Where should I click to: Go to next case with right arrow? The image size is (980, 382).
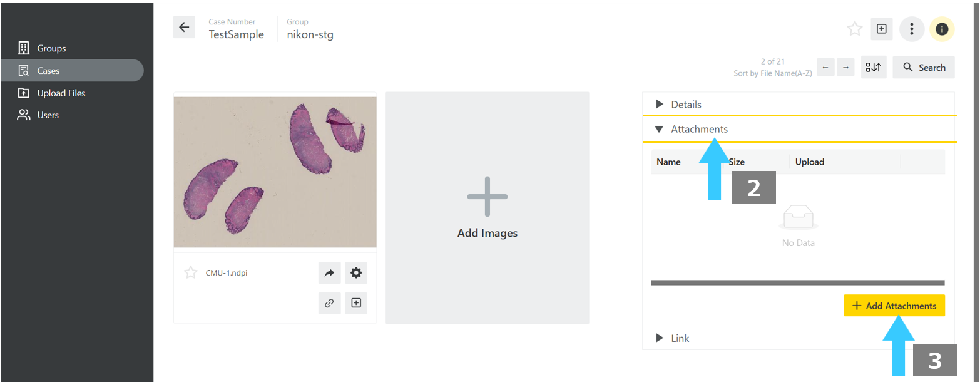(x=845, y=67)
